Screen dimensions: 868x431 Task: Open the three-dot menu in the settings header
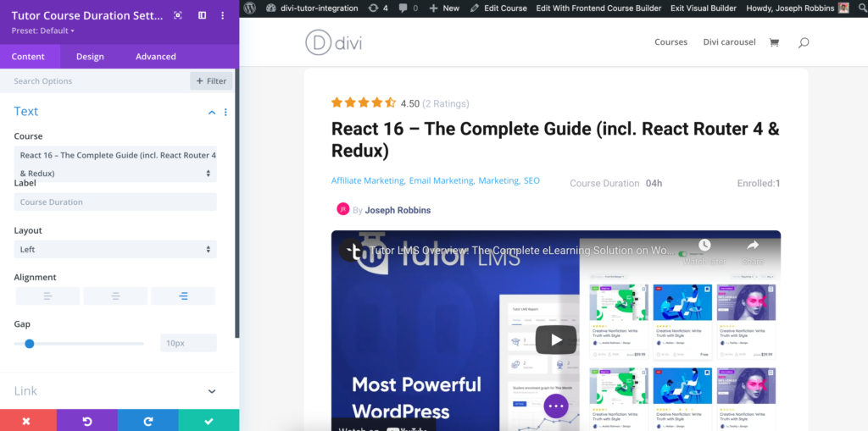coord(223,15)
